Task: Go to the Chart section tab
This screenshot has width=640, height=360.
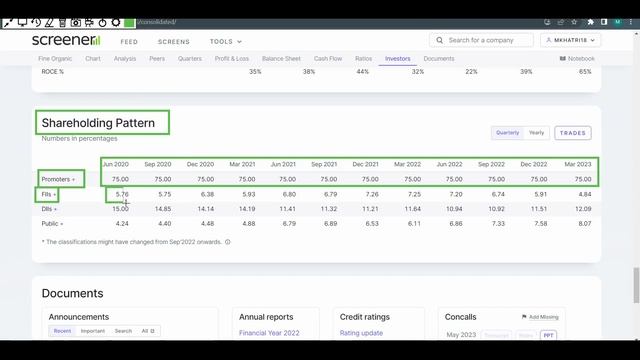Action: tap(93, 59)
